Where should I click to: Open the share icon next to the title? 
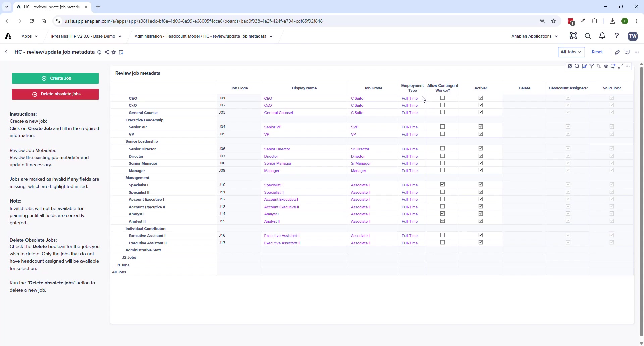pos(107,52)
